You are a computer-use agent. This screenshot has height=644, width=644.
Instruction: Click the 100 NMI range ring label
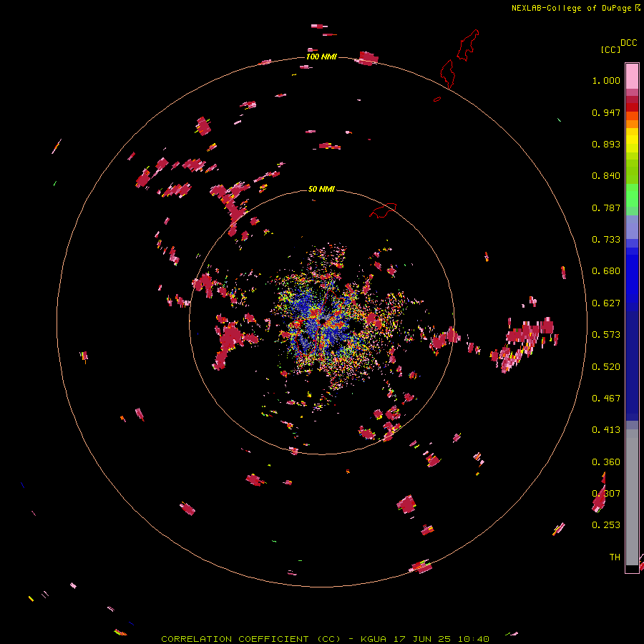[321, 57]
